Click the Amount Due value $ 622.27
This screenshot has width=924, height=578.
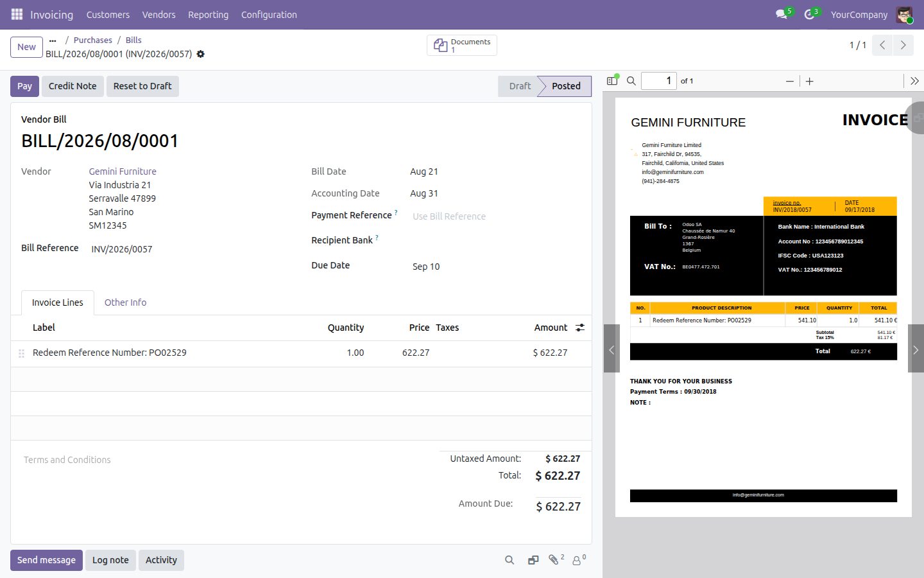(558, 507)
